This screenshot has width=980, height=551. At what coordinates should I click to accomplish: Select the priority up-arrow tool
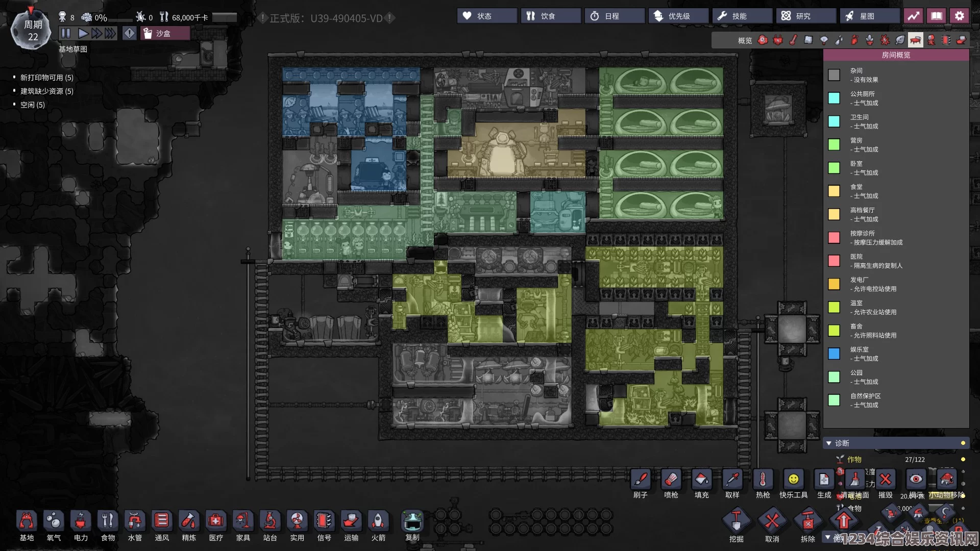point(844,521)
